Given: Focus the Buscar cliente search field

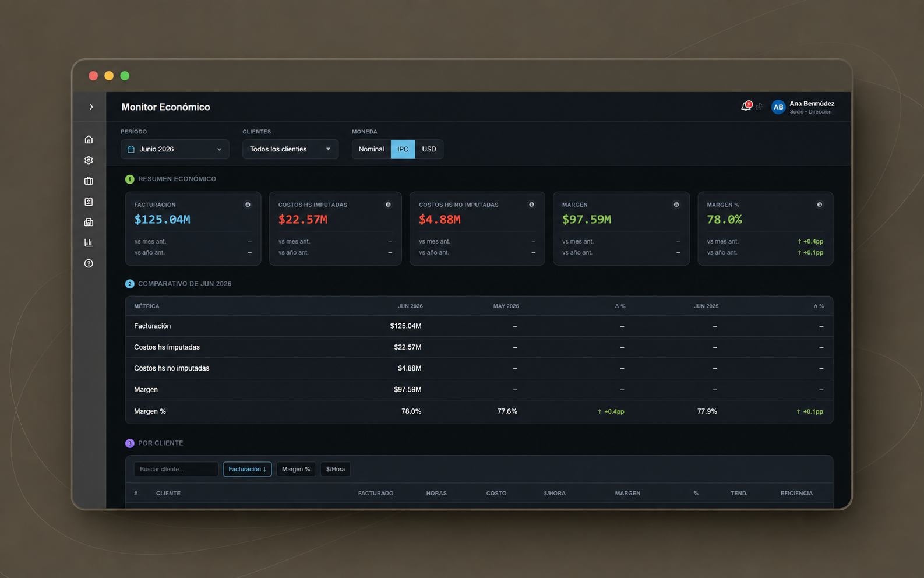Looking at the screenshot, I should pos(176,469).
